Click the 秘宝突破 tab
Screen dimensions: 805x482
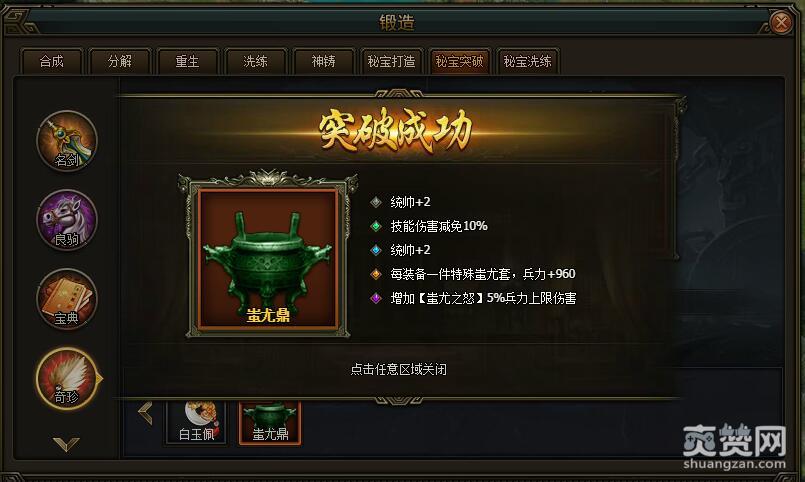(x=459, y=62)
